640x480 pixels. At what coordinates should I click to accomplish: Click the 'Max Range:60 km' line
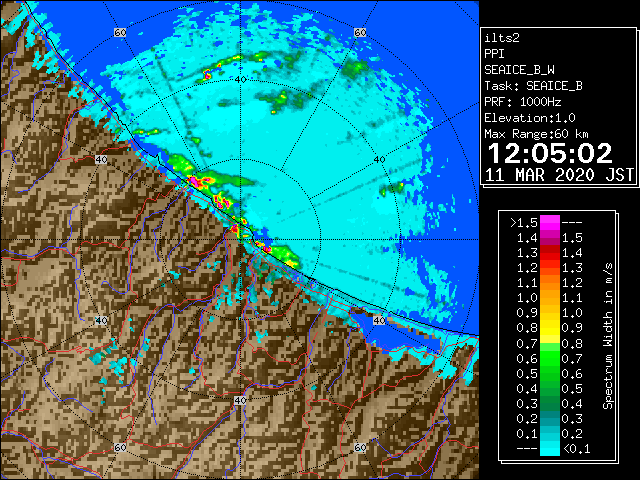click(x=536, y=134)
